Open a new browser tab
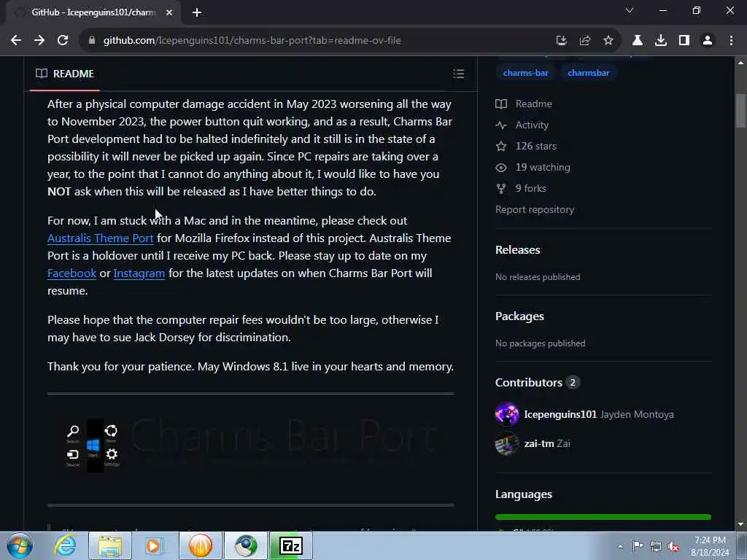This screenshot has width=747, height=560. (197, 13)
